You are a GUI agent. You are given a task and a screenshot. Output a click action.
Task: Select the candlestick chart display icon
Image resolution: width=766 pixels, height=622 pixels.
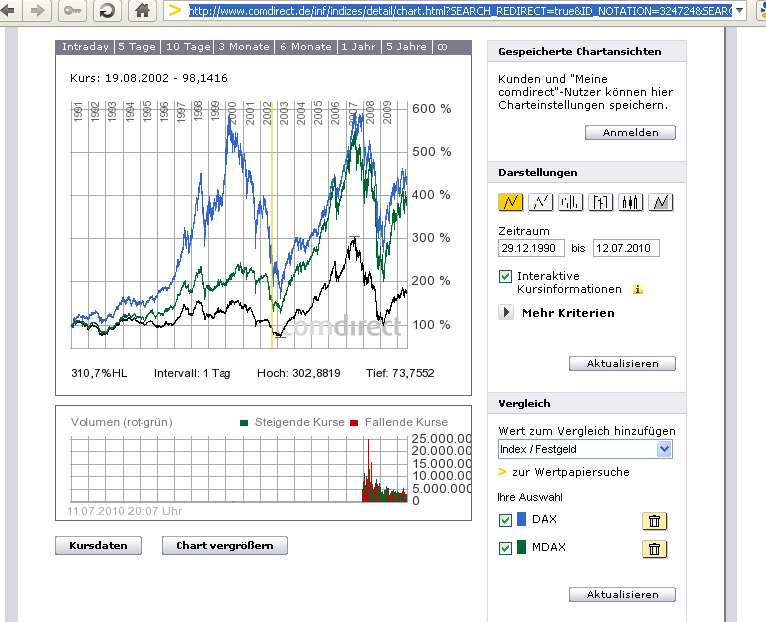tap(630, 202)
